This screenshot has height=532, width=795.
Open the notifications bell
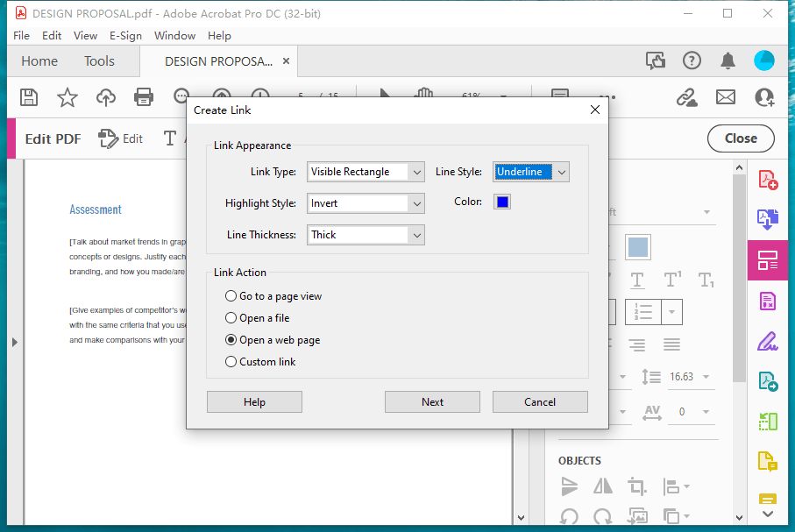728,60
